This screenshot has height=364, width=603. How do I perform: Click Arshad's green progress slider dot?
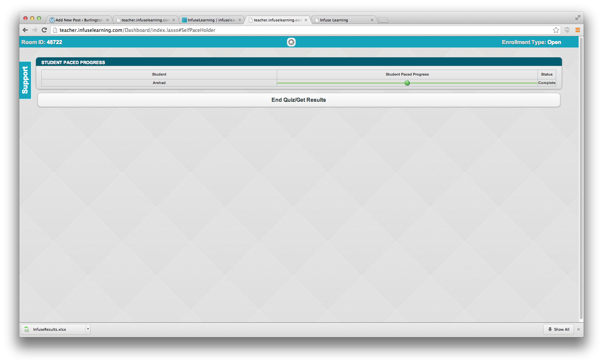pos(407,83)
